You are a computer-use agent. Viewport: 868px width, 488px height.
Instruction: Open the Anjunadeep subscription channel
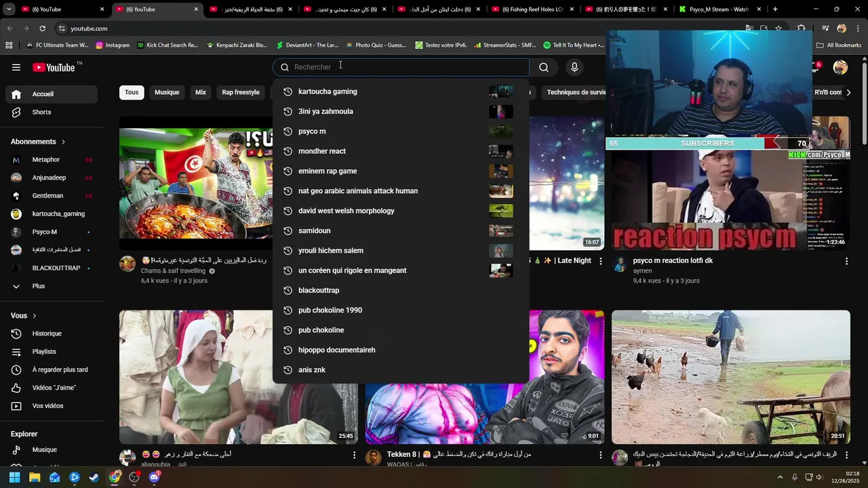click(52, 178)
